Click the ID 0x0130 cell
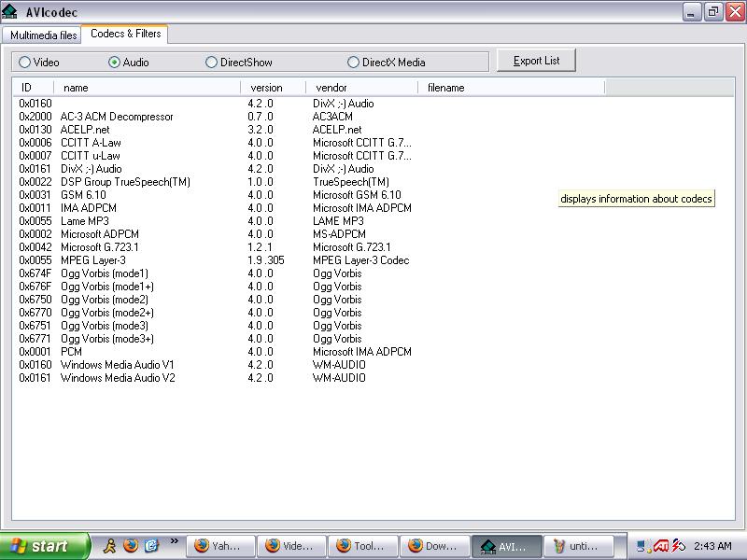Screen dimensions: 747x560 pyautogui.click(x=35, y=130)
